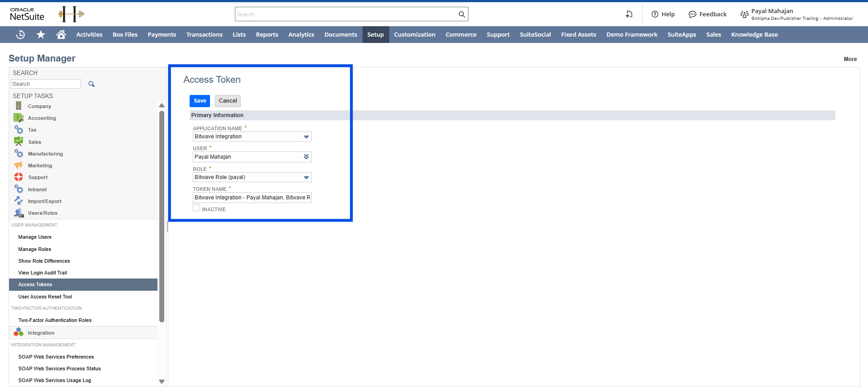
Task: Open View Login Audit Trail link
Action: (x=43, y=273)
